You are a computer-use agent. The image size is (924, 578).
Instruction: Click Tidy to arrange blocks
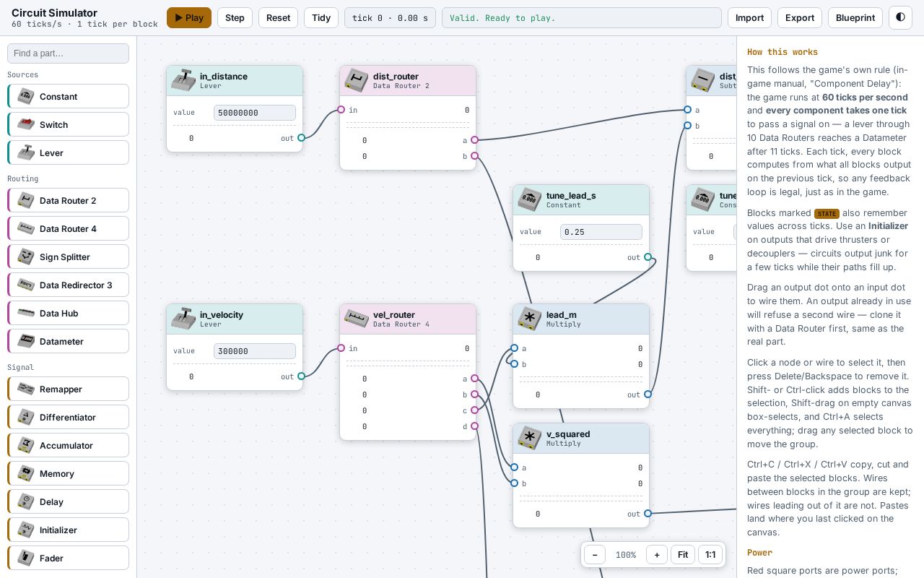321,17
